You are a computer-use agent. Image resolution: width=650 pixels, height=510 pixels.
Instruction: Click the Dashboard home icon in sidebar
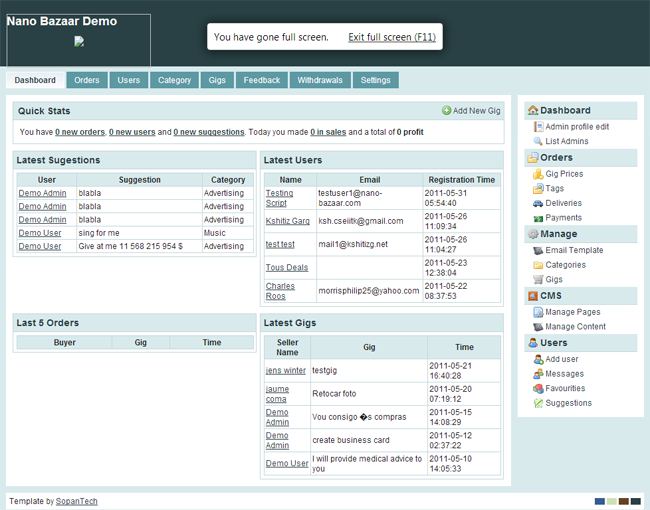click(533, 110)
